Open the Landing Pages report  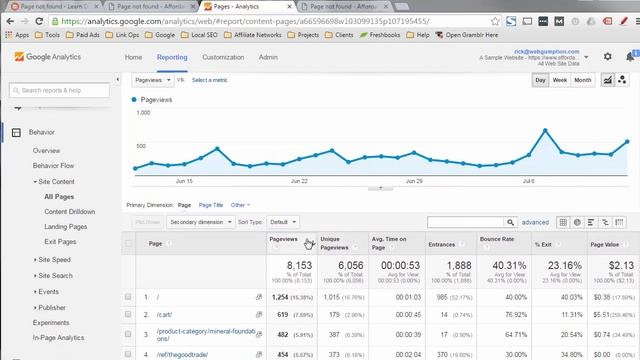(x=66, y=227)
